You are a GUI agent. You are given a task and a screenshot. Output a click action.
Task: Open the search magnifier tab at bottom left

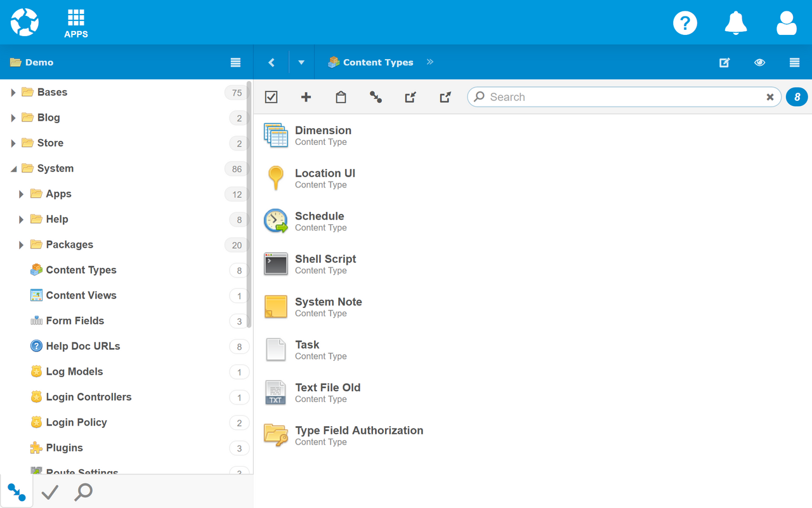83,492
